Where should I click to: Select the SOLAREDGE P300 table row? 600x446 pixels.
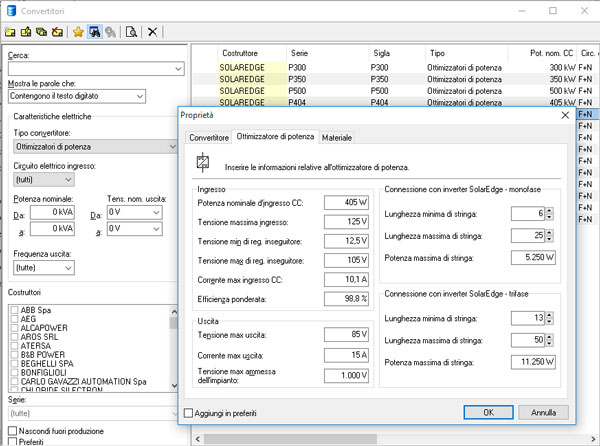[x=394, y=68]
